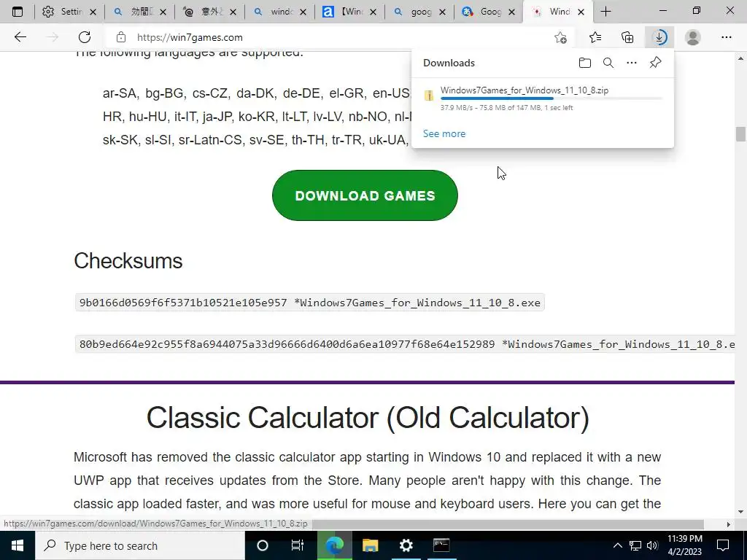The height and width of the screenshot is (560, 747).
Task: Open the Windows Start menu
Action: (18, 545)
